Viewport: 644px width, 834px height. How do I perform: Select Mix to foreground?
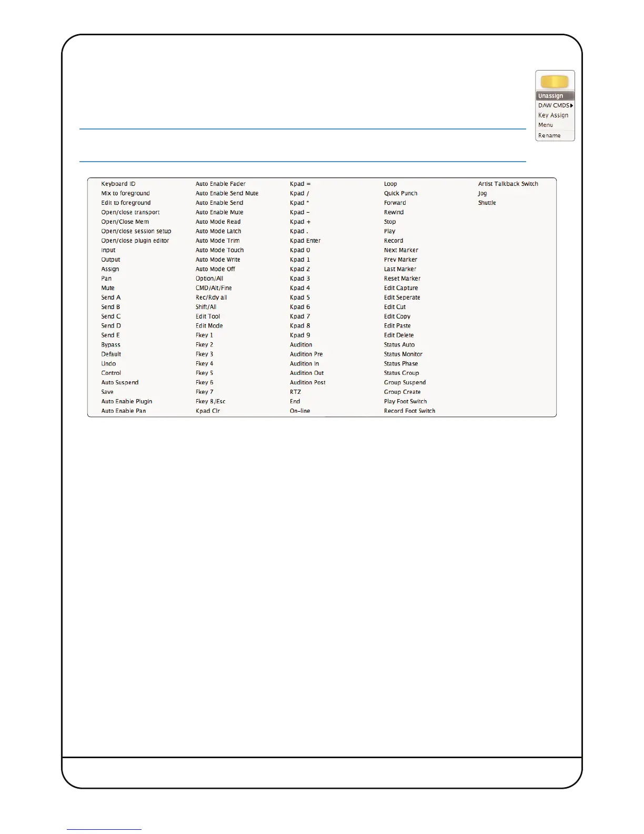coord(125,193)
